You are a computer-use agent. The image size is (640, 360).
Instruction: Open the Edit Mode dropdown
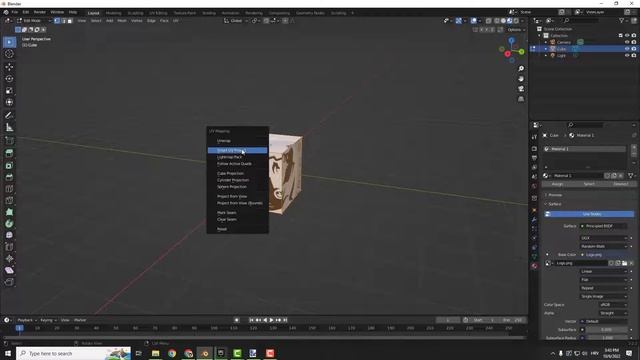pos(34,20)
